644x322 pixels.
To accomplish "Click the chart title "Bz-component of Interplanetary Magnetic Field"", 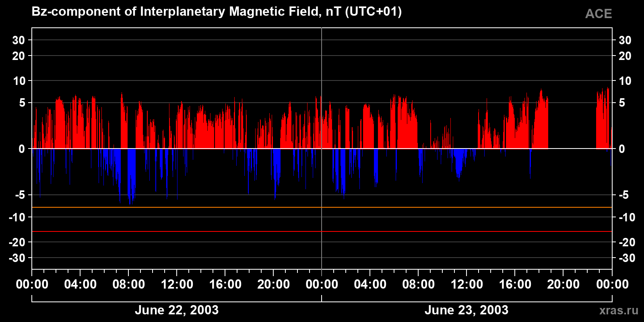I will (x=175, y=12).
